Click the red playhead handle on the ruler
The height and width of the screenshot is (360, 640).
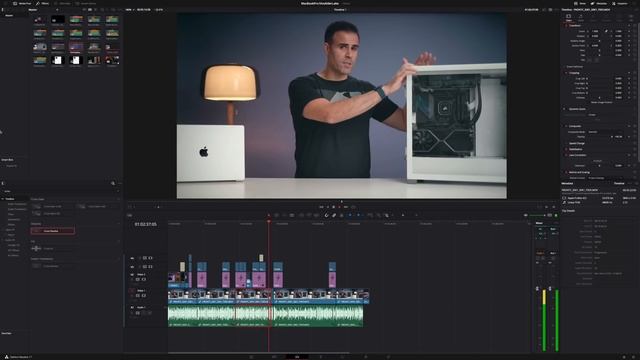tap(269, 222)
